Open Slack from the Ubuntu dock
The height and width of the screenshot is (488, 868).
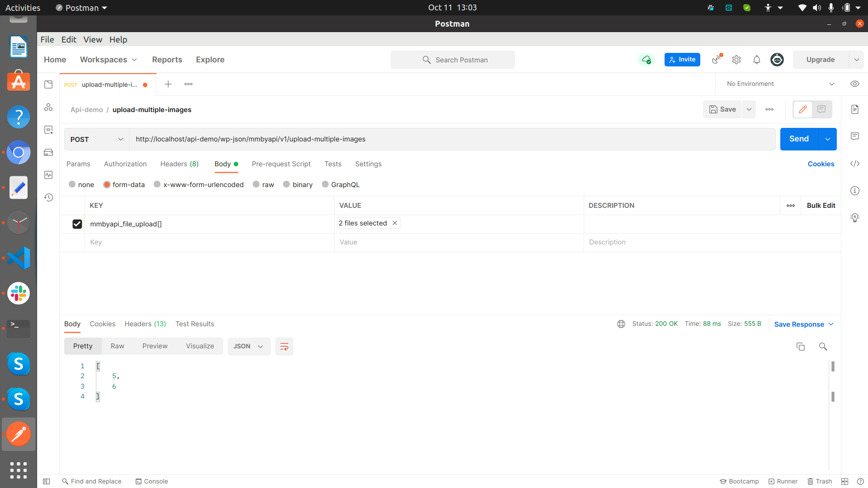pyautogui.click(x=19, y=293)
